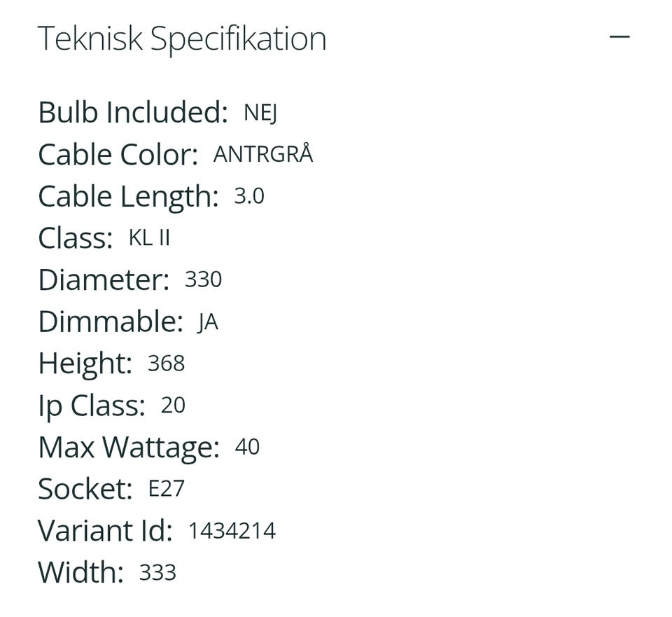Image resolution: width=672 pixels, height=617 pixels.
Task: Click the 1434214 variant id number
Action: [x=232, y=531]
